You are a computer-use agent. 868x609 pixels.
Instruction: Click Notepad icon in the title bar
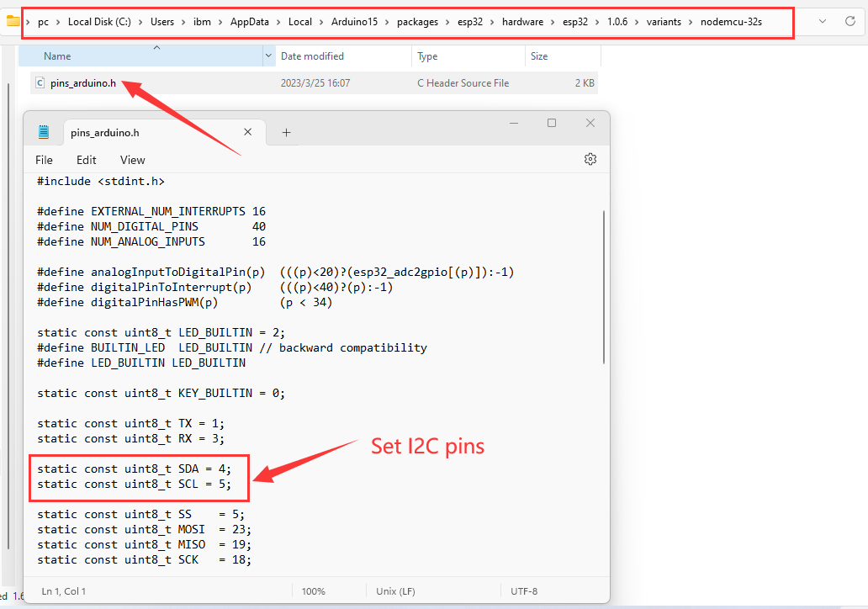(x=44, y=133)
